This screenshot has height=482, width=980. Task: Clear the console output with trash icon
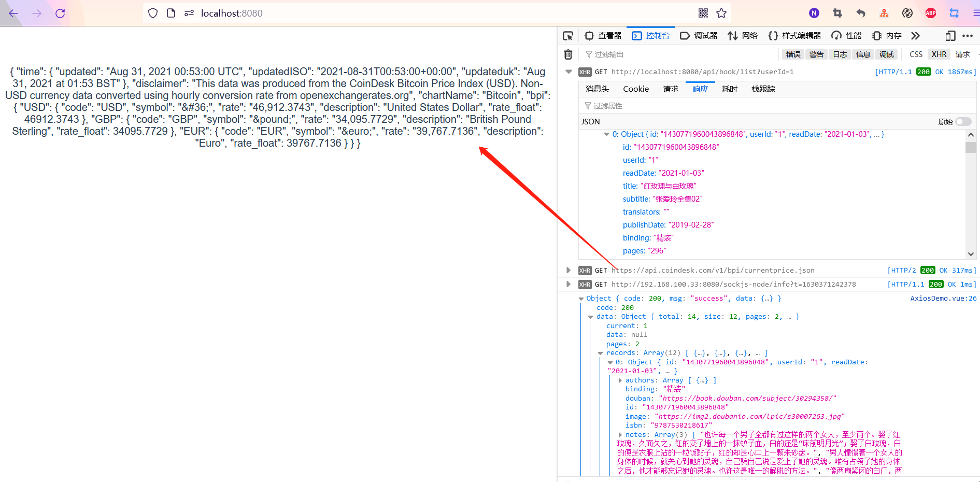568,54
